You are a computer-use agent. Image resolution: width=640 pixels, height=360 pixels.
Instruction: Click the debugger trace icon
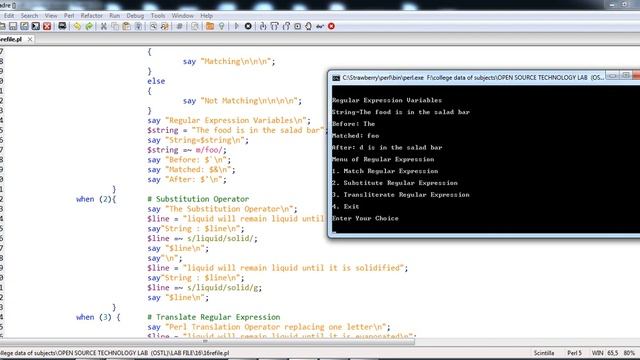pyautogui.click(x=320, y=26)
